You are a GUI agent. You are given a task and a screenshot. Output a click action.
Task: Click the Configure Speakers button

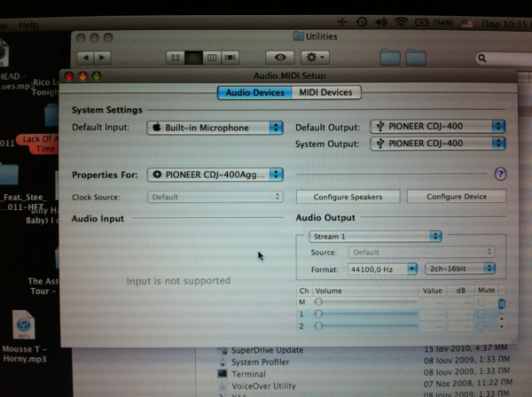(344, 197)
